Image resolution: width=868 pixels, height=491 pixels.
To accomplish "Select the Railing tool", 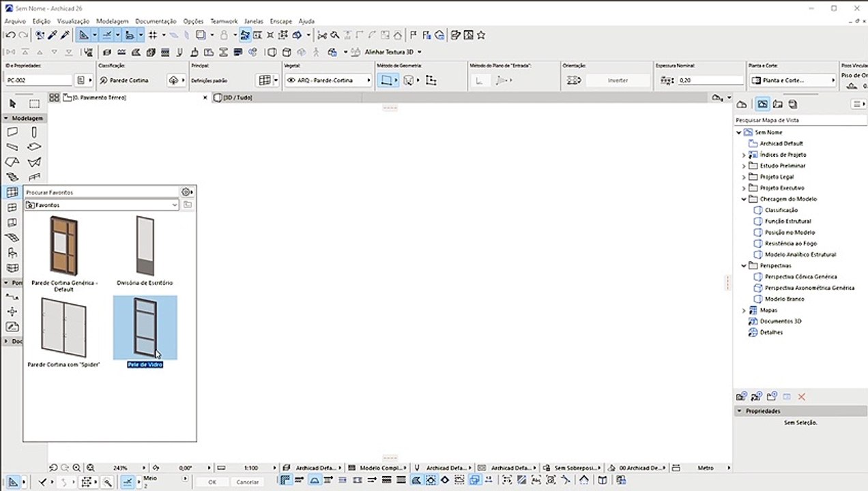I will point(34,177).
